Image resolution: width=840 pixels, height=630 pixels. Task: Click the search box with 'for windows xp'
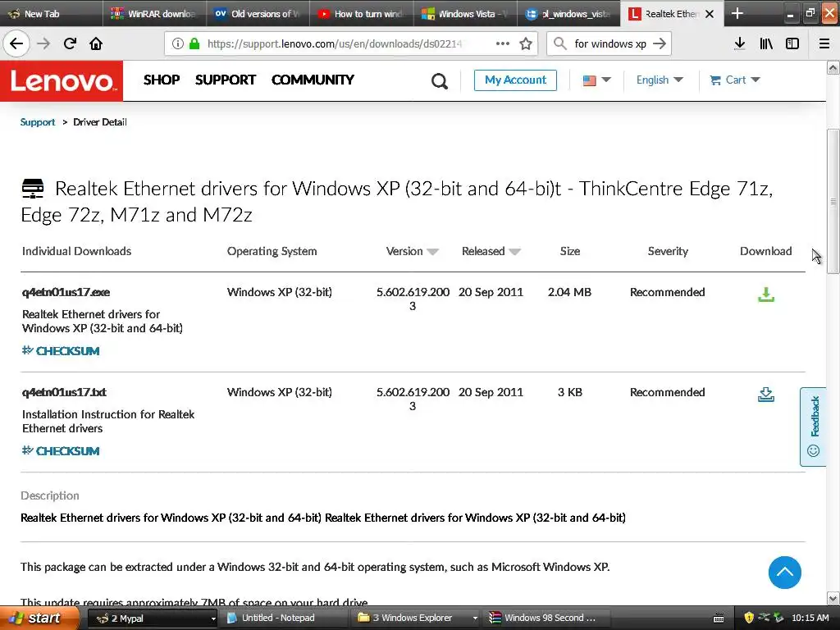click(x=610, y=44)
